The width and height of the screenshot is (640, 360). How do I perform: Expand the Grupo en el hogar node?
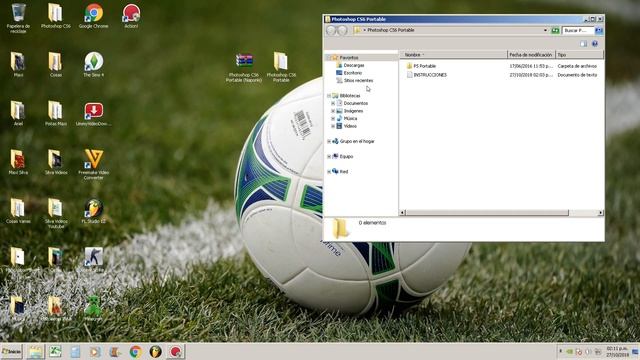329,142
